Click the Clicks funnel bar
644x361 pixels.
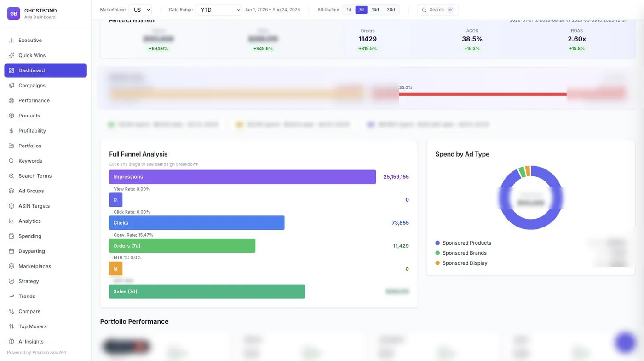pyautogui.click(x=196, y=223)
